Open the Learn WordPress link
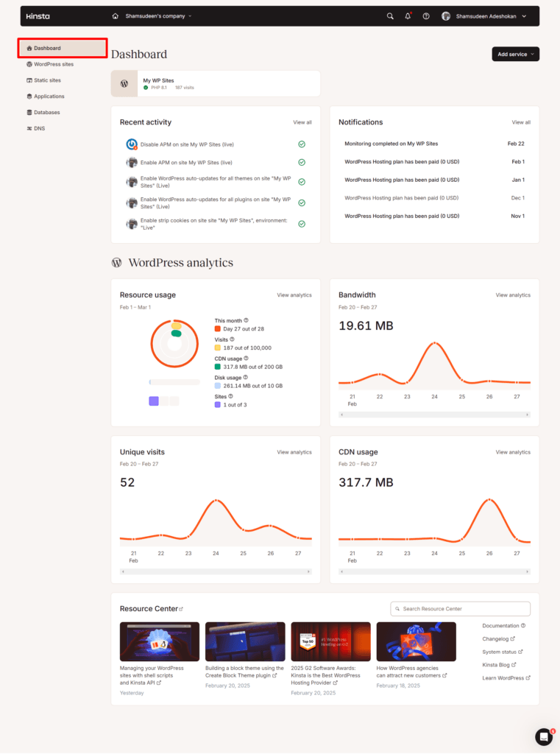 coord(506,678)
